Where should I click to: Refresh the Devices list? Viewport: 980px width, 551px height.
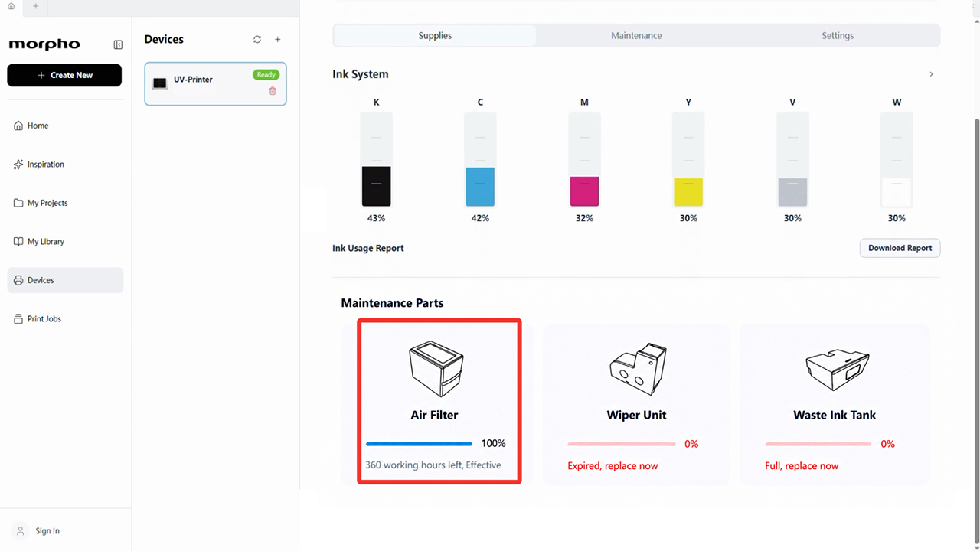(257, 40)
